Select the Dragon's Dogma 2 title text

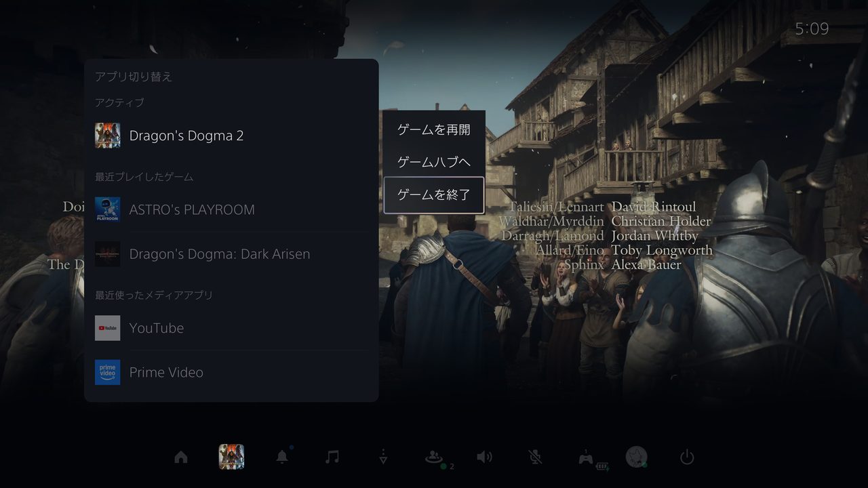186,136
